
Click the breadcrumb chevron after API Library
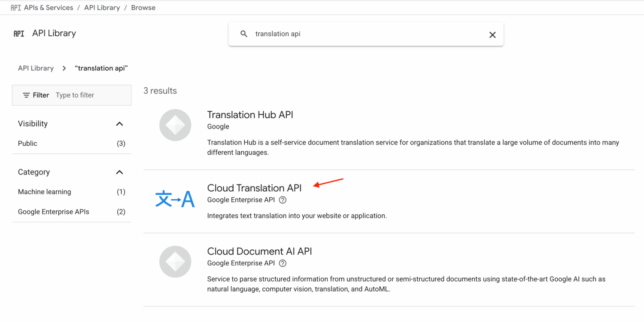(x=64, y=68)
